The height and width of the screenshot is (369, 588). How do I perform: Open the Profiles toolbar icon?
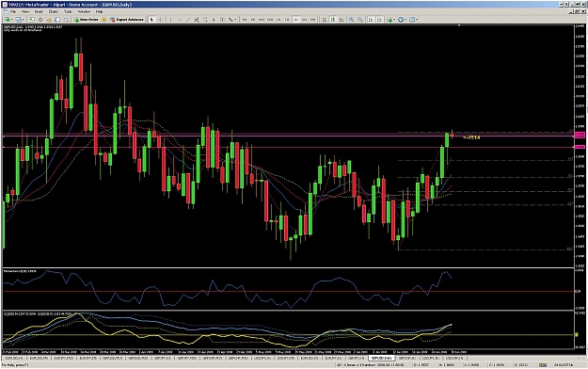pos(18,20)
